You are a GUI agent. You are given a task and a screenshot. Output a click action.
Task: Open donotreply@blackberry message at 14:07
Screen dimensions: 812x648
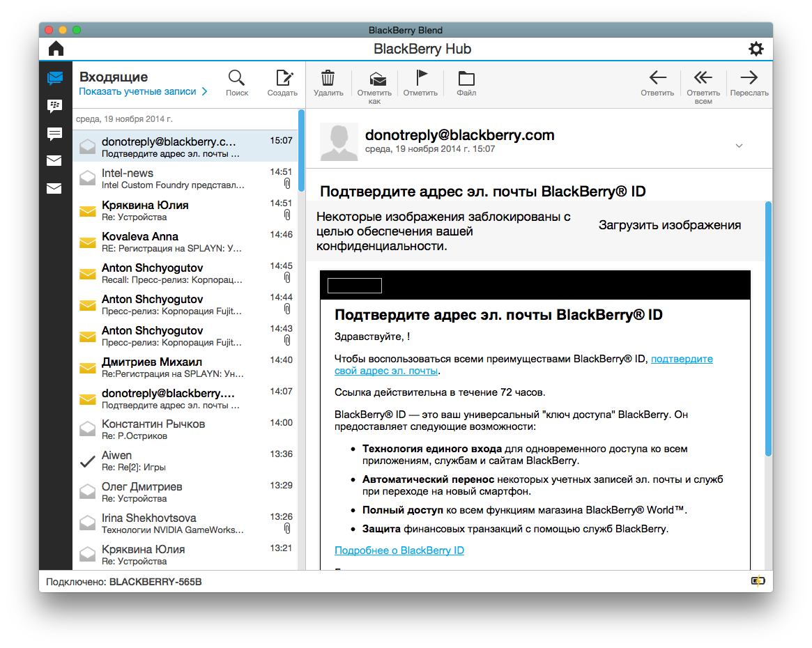185,399
